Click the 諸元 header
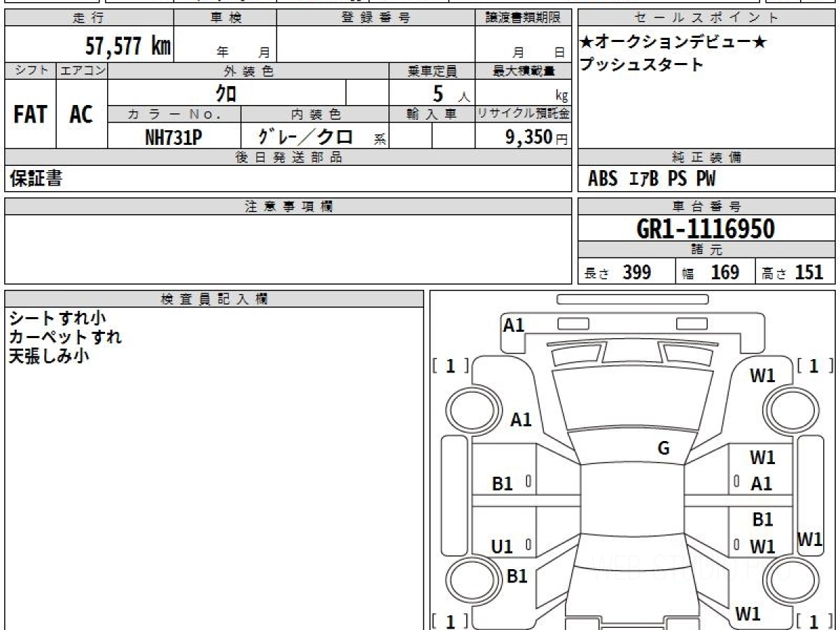 point(707,250)
